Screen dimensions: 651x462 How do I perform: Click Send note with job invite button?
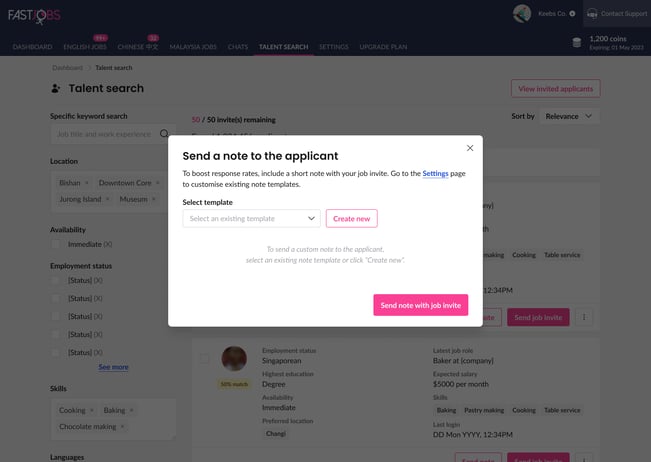pos(421,305)
